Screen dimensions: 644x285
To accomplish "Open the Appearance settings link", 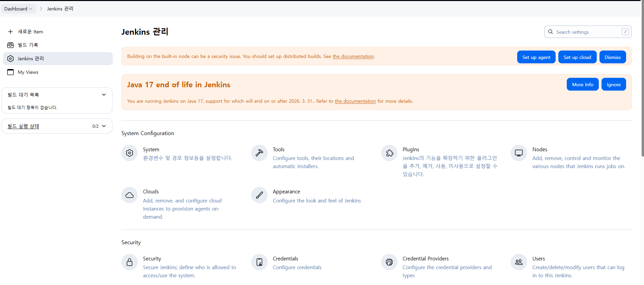I will tap(286, 191).
